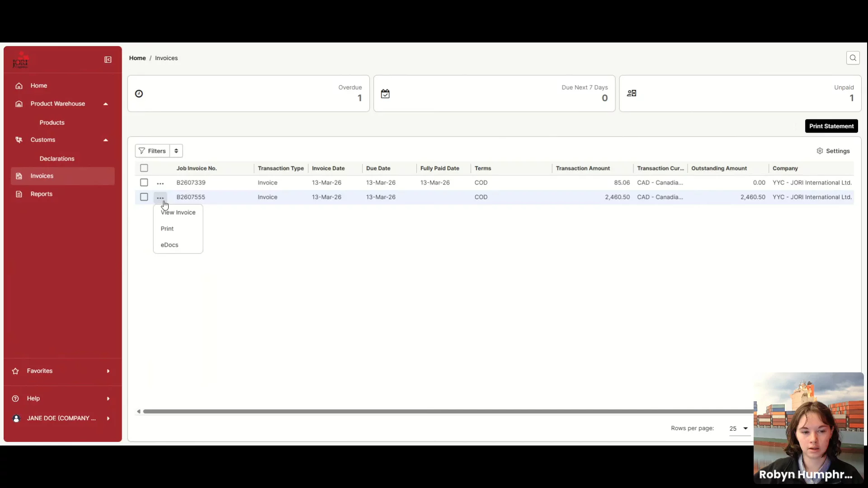This screenshot has width=868, height=488.
Task: Click the 0.00 outstanding amount cell
Action: tap(759, 183)
